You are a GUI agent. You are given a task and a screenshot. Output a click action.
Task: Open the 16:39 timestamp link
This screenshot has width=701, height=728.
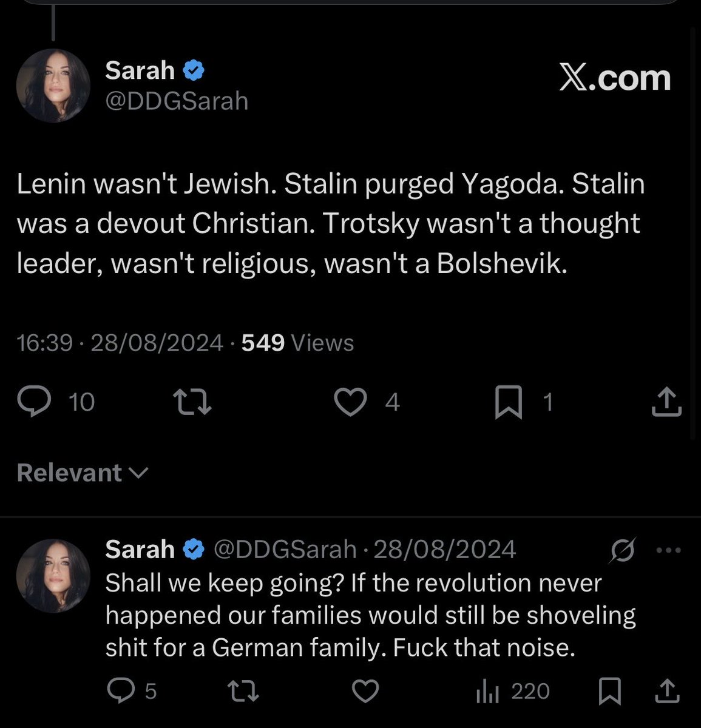tap(44, 343)
